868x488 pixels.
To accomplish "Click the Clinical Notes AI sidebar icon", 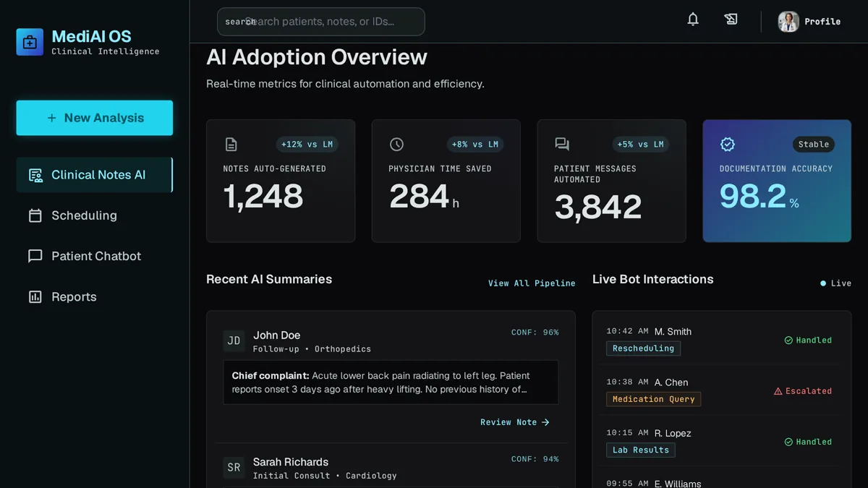I will (x=35, y=175).
